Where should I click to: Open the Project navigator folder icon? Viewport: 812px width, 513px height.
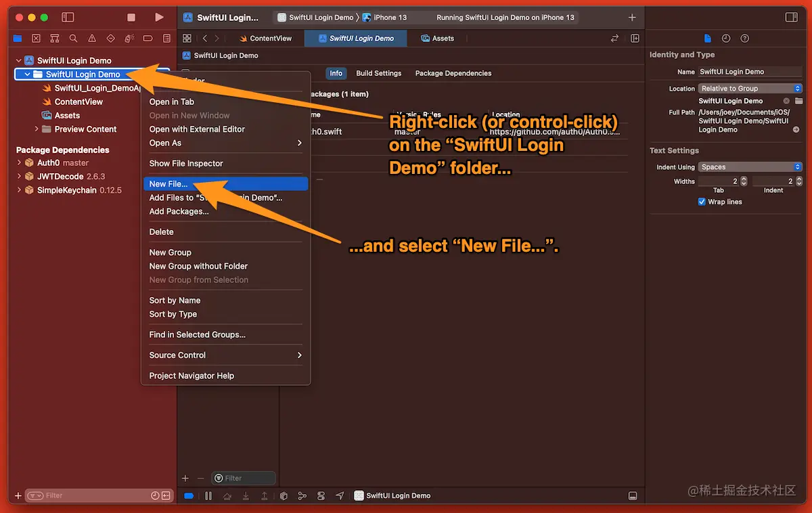(x=18, y=39)
